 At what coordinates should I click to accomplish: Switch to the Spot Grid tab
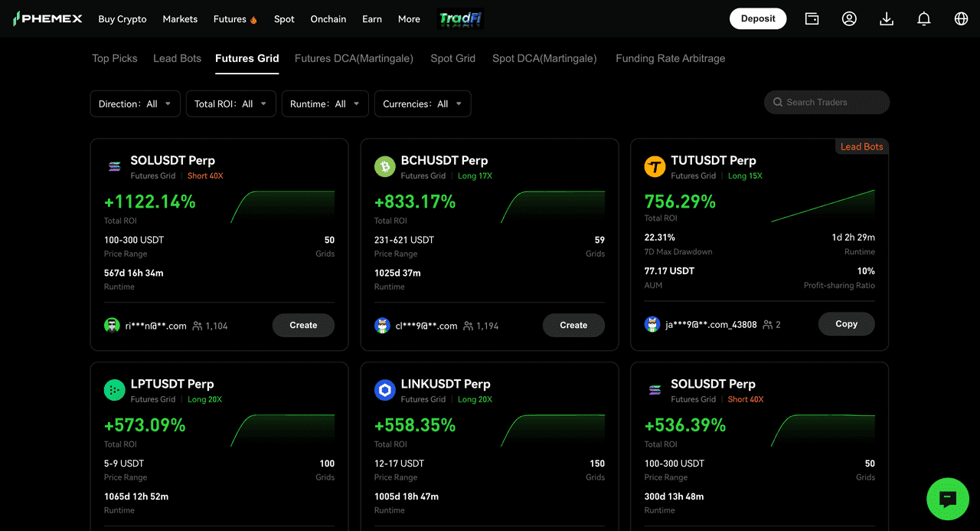click(x=452, y=58)
